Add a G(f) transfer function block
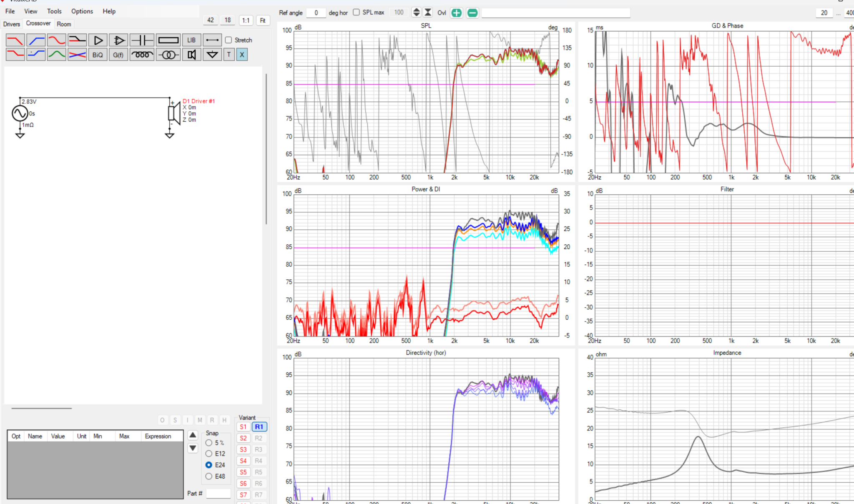Viewport: 854px width, 504px height. [x=118, y=55]
